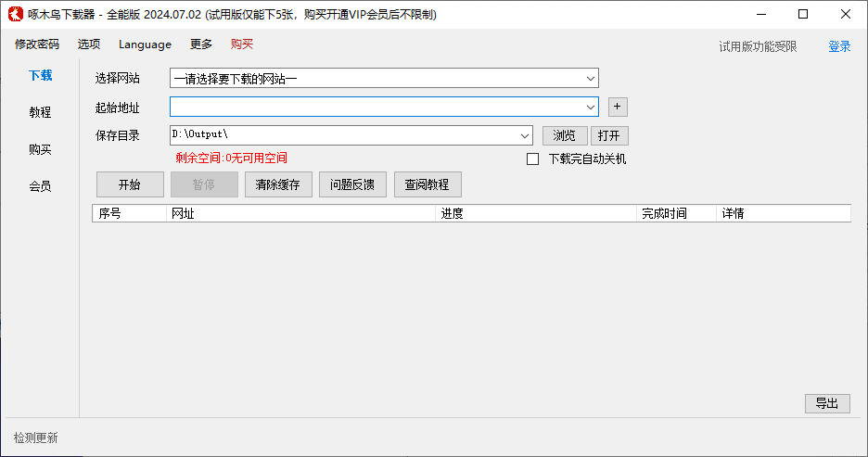
Task: Click the 详情 column header
Action: click(784, 213)
